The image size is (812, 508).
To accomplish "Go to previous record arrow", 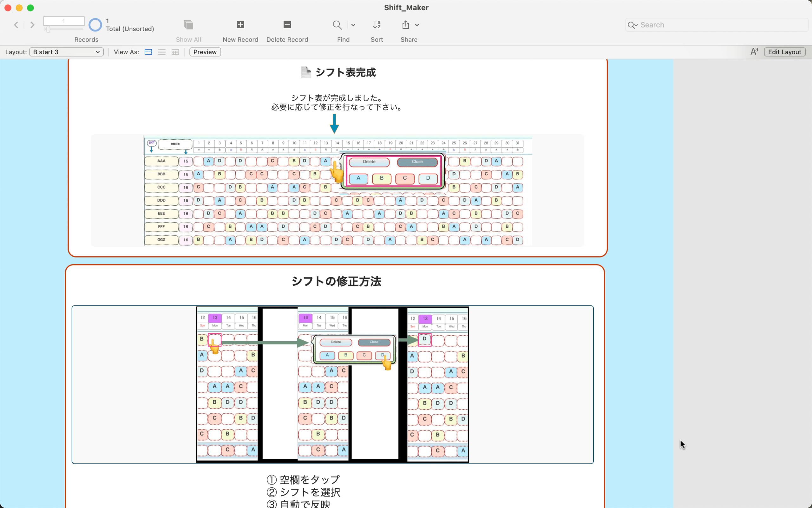I will (x=16, y=25).
